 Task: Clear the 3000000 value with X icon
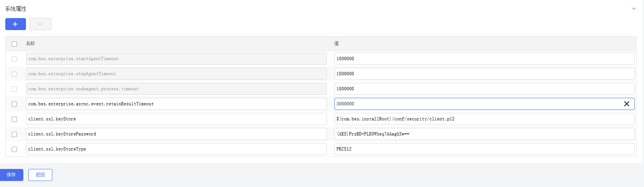click(626, 104)
